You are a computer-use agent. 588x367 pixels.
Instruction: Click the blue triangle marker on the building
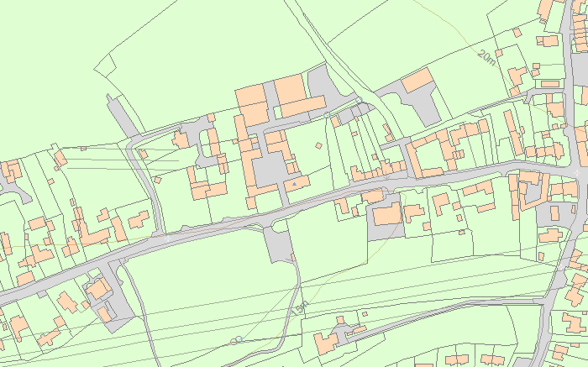pos(294,184)
